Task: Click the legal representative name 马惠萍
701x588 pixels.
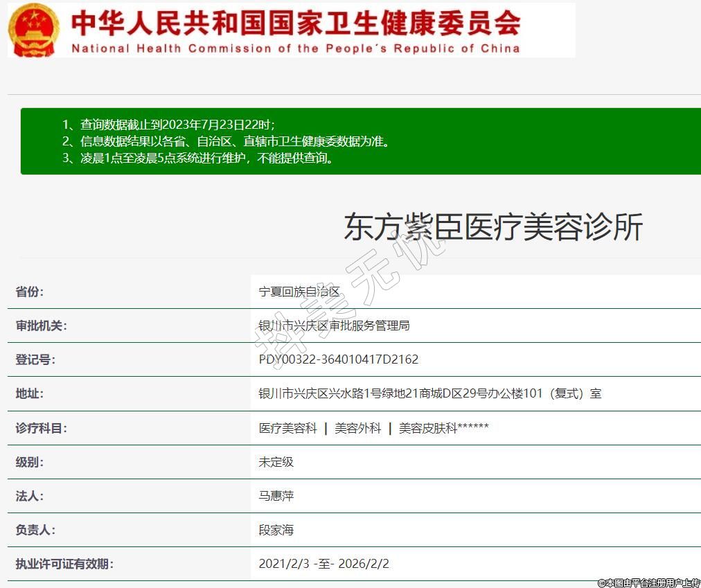Action: (x=276, y=496)
